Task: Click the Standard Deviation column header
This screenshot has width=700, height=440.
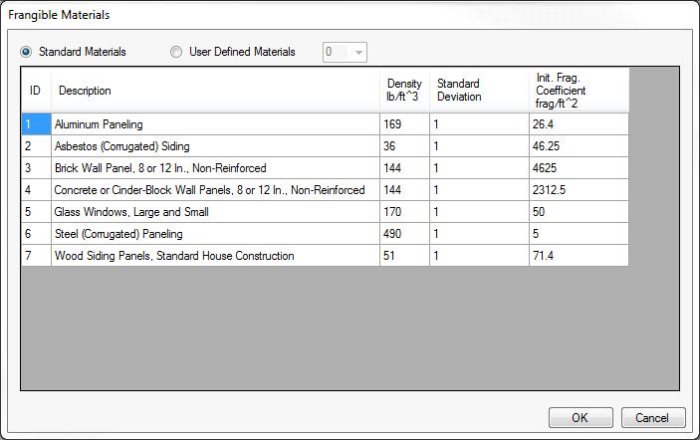Action: (478, 90)
